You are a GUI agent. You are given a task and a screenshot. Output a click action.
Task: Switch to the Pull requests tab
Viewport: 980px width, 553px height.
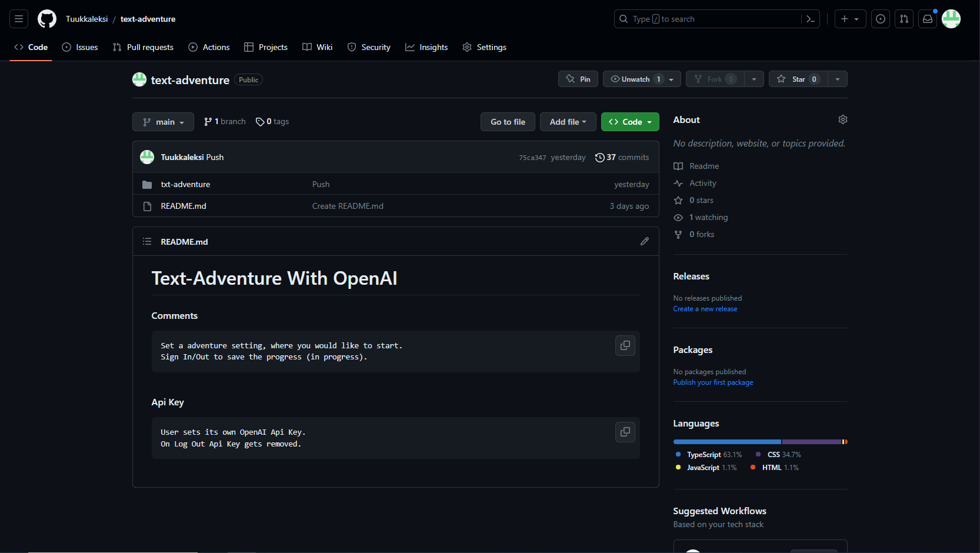tap(143, 47)
